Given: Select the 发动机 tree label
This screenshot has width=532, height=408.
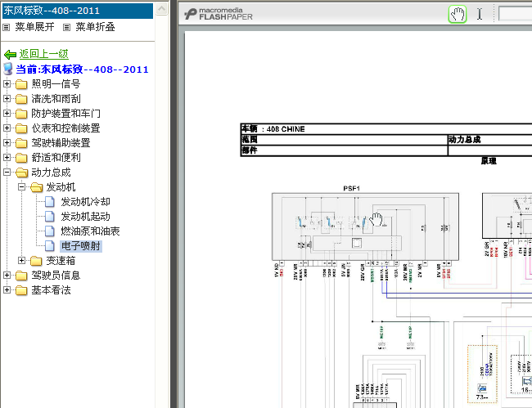Looking at the screenshot, I should click(61, 187).
